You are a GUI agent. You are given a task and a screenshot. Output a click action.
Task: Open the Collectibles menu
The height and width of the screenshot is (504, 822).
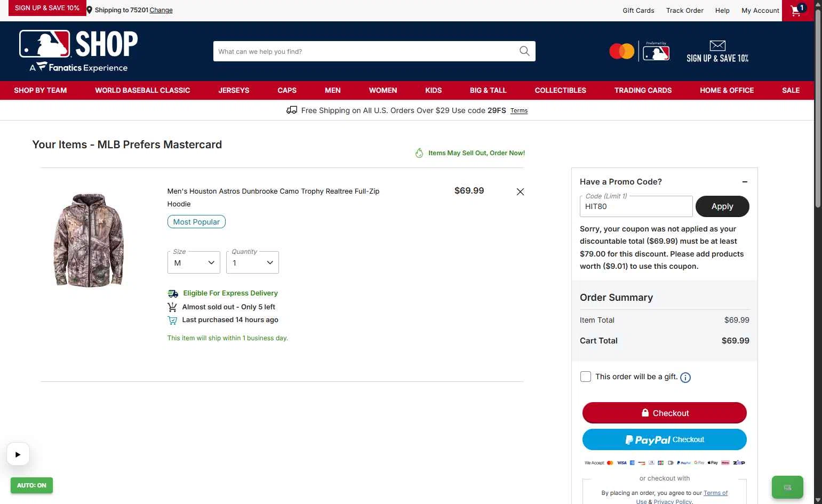point(561,91)
